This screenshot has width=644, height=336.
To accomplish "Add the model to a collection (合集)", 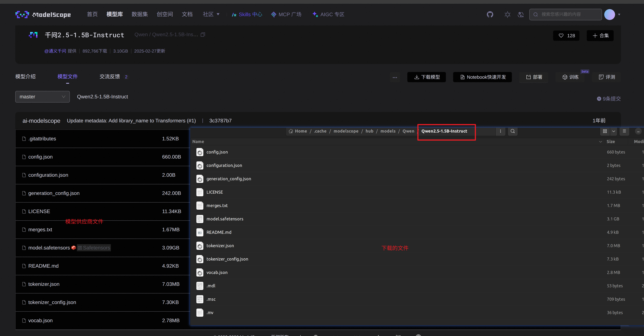I will [600, 35].
